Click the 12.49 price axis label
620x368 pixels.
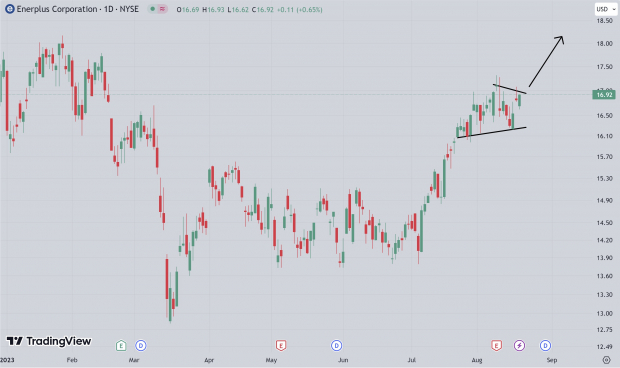tap(604, 347)
